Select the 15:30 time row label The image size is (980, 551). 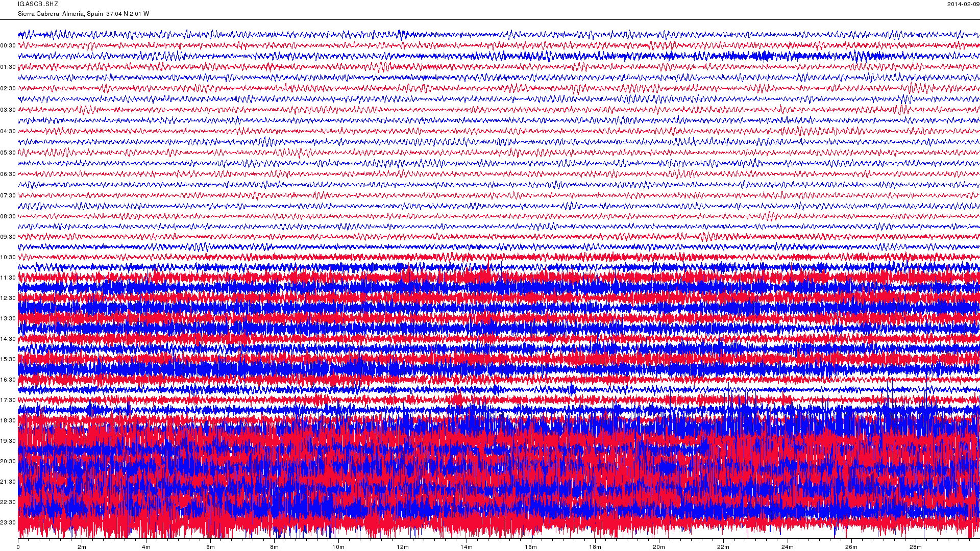(x=8, y=359)
